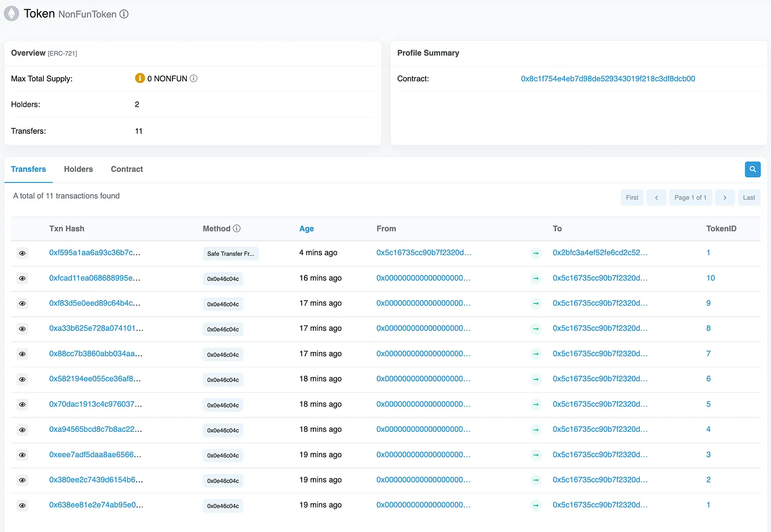
Task: Open transaction hash 0x88cc7b3860abb034aa
Action: 96,354
